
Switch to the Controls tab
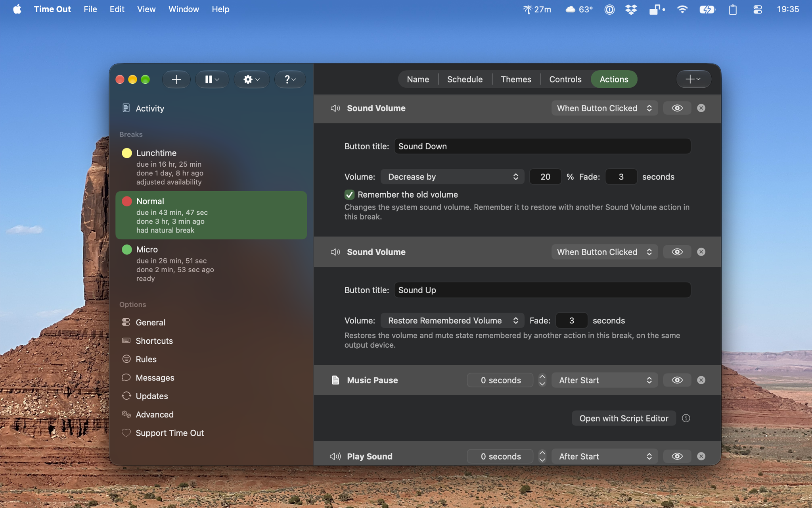coord(565,79)
